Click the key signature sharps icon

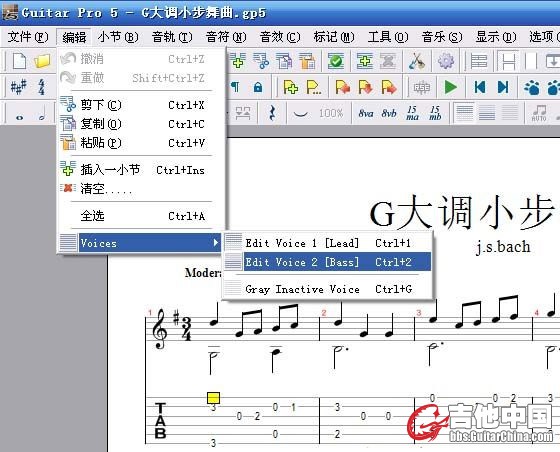click(x=19, y=87)
